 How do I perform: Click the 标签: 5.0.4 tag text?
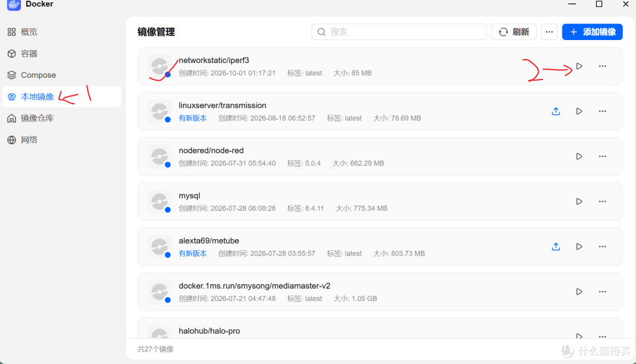[304, 163]
